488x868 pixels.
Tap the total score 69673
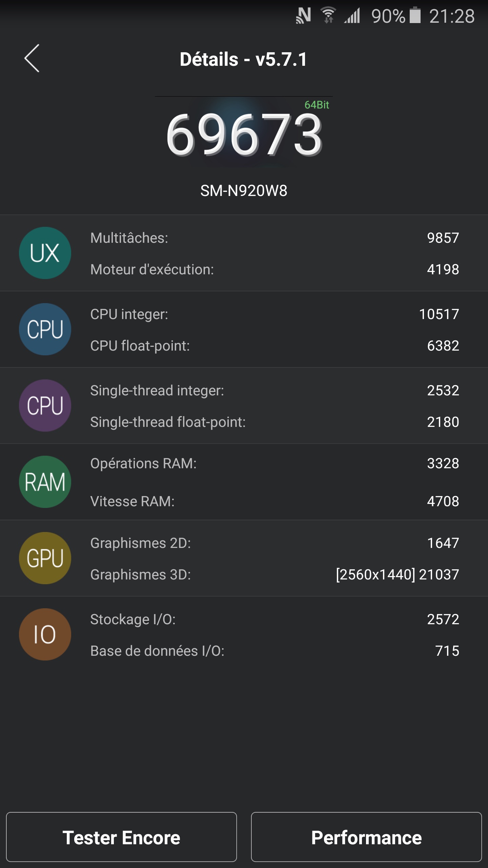pyautogui.click(x=244, y=136)
